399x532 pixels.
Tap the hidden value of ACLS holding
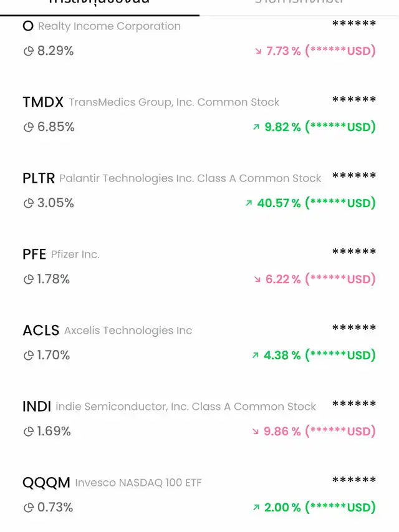pos(354,328)
